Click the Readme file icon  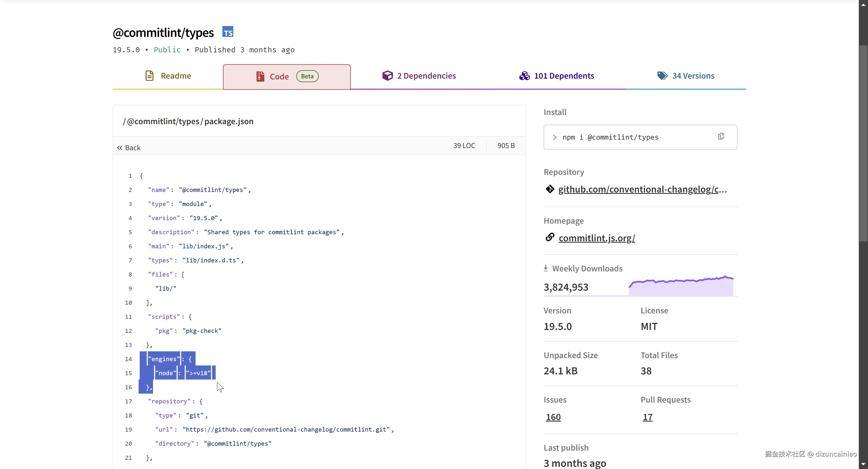(x=149, y=76)
